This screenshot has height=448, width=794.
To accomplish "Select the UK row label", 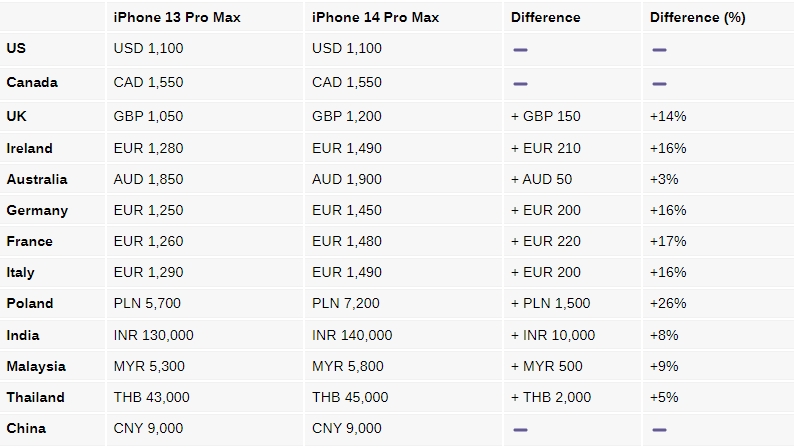I will (16, 116).
